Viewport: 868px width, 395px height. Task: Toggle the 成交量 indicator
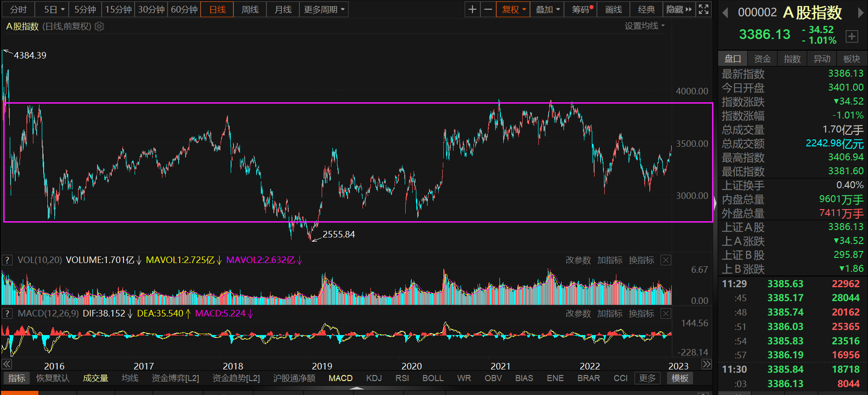click(95, 378)
